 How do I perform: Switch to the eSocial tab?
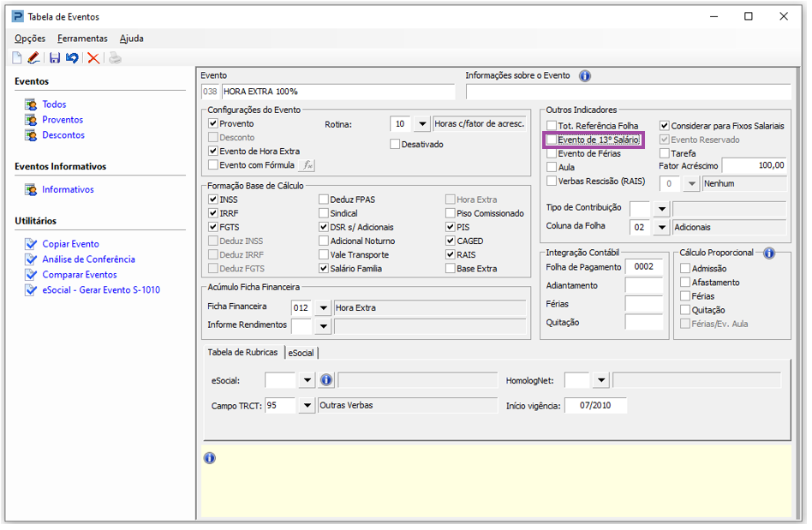pyautogui.click(x=301, y=352)
